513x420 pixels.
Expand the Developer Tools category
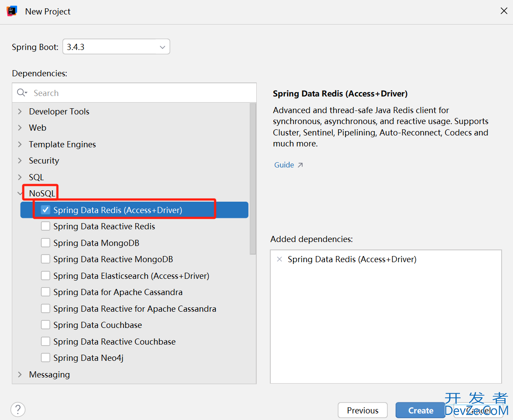20,111
